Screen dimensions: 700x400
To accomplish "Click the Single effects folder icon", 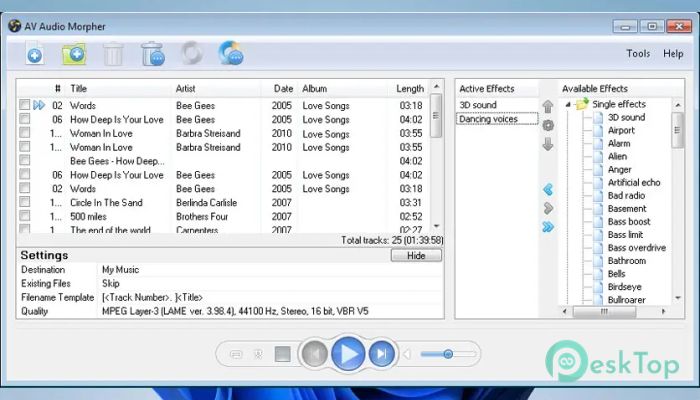I will pos(582,104).
